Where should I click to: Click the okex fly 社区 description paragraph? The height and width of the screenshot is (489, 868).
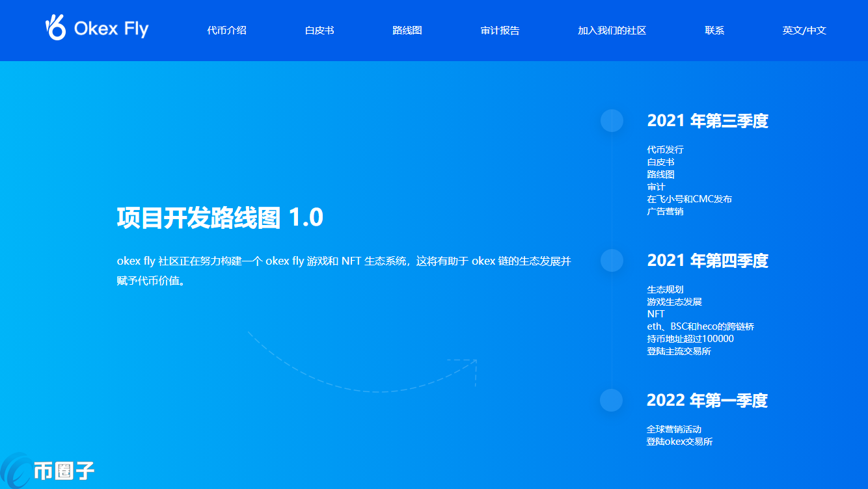point(344,271)
